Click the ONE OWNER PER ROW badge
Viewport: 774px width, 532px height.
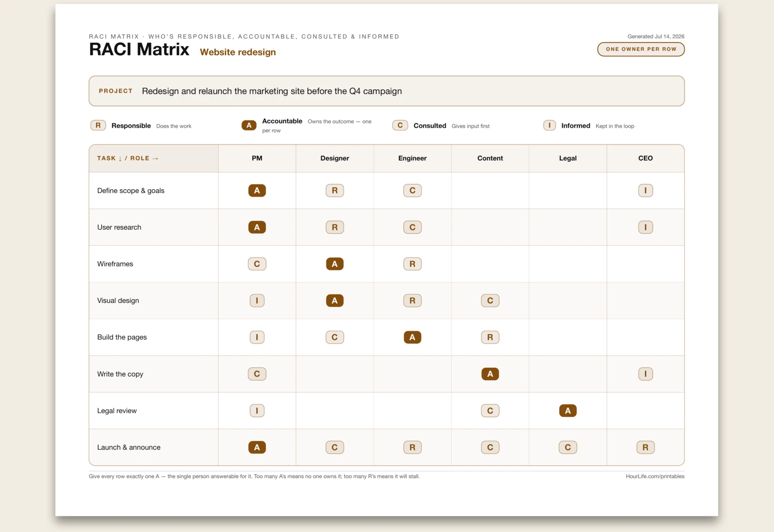(x=640, y=49)
